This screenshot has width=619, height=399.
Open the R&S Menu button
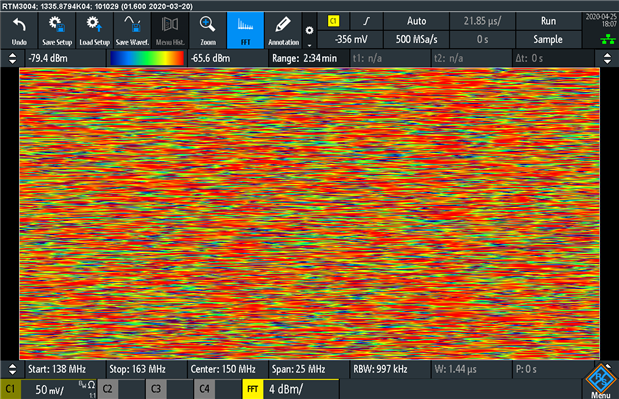pos(601,381)
